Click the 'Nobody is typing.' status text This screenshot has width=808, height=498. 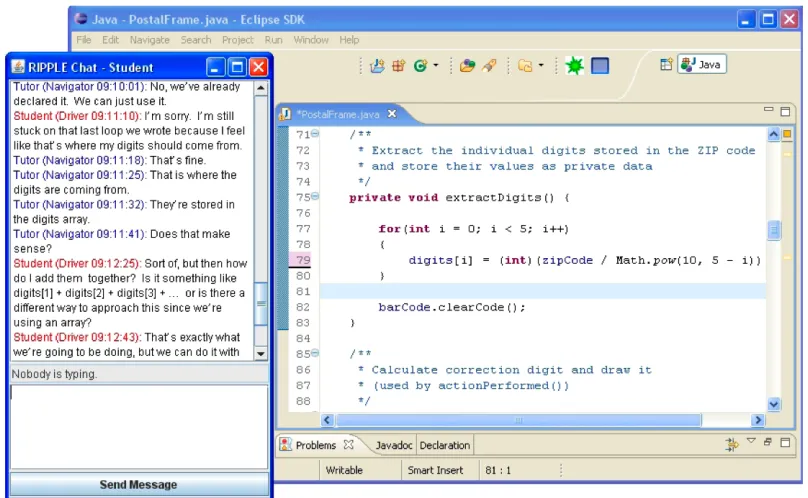(x=54, y=374)
